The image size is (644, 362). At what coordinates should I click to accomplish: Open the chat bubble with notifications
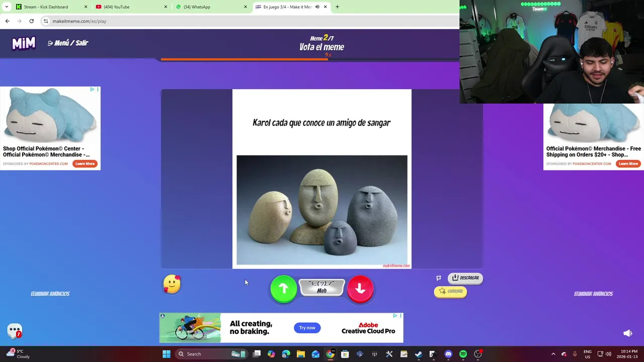15,331
